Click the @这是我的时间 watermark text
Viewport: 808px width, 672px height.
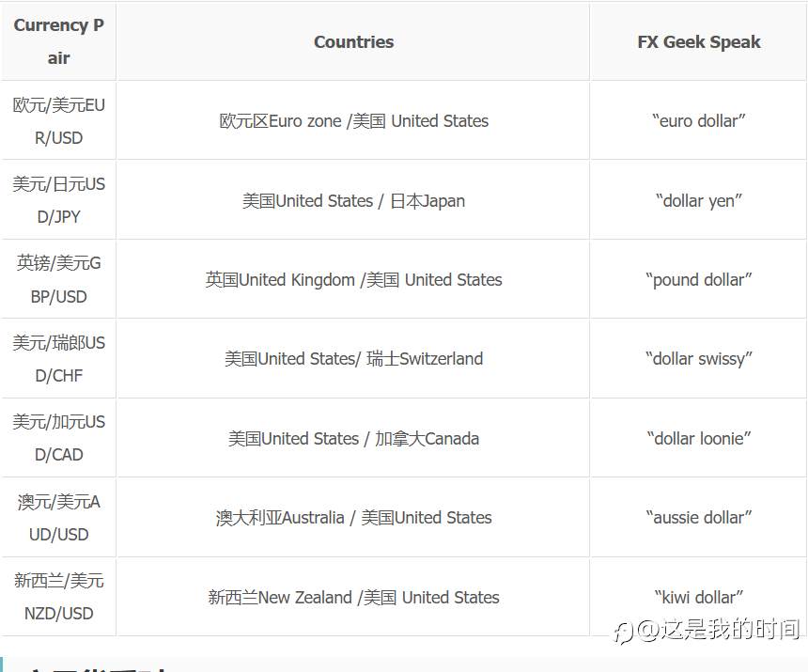tap(719, 629)
